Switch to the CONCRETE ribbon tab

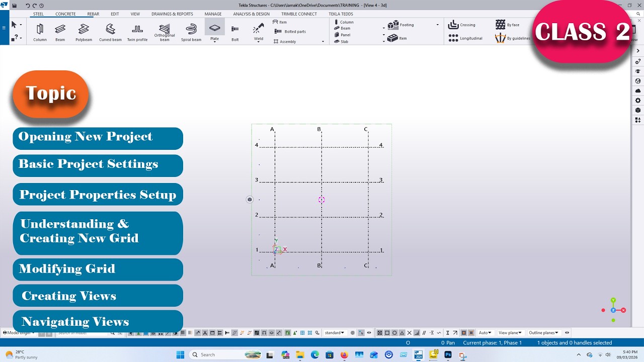tap(65, 14)
